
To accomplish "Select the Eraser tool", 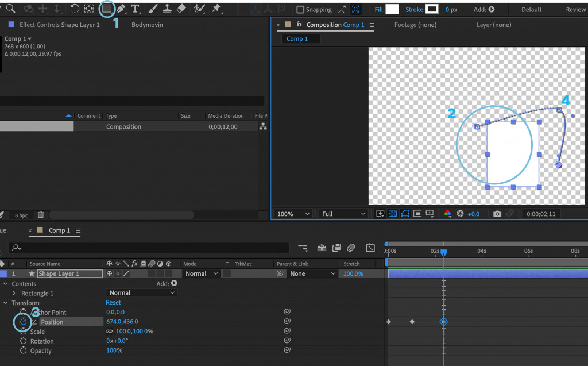I will [x=181, y=9].
